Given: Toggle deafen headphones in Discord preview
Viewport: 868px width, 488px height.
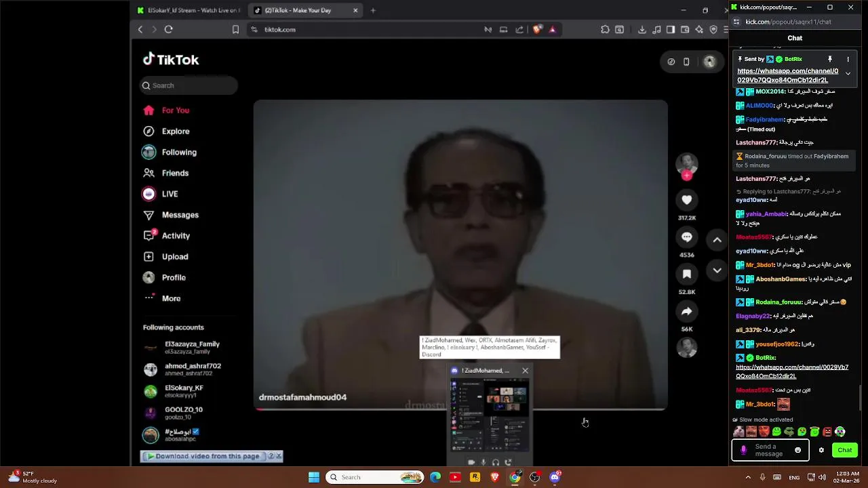Looking at the screenshot, I should click(x=496, y=462).
